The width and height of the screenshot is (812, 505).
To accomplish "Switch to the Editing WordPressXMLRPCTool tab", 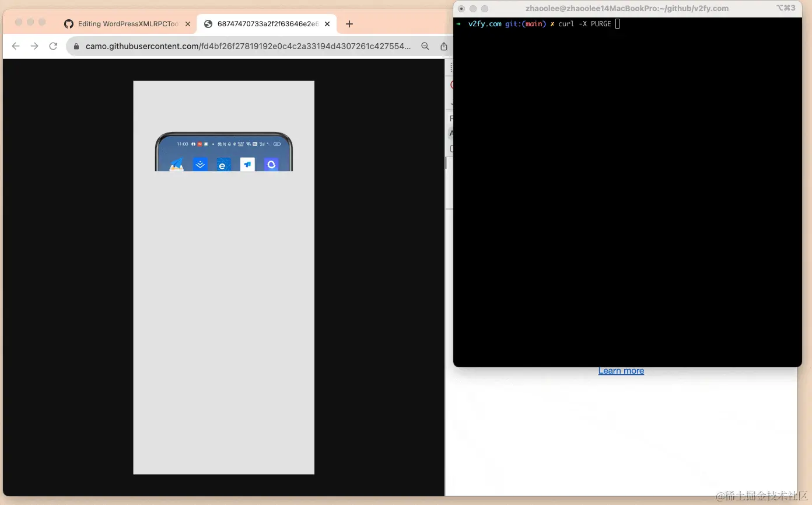I will pos(128,24).
